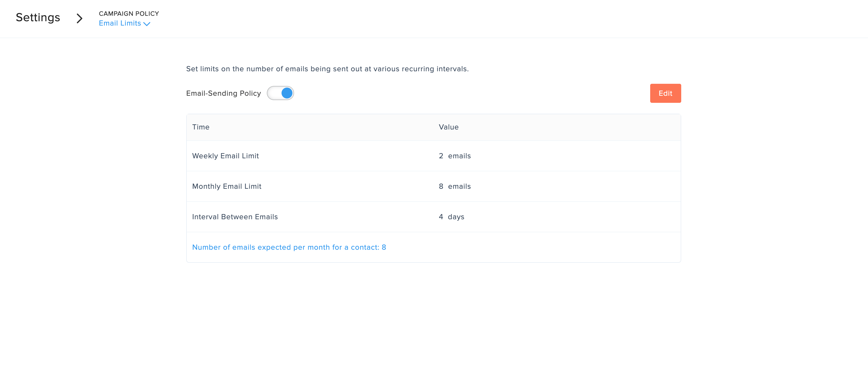The image size is (868, 377).
Task: Click the chevron beside Email Limits
Action: click(147, 24)
